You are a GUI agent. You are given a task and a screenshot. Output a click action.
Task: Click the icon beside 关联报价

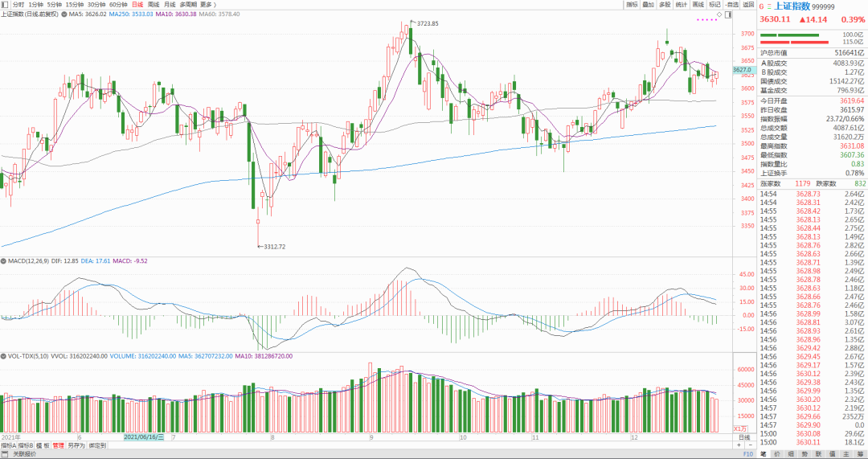6,453
